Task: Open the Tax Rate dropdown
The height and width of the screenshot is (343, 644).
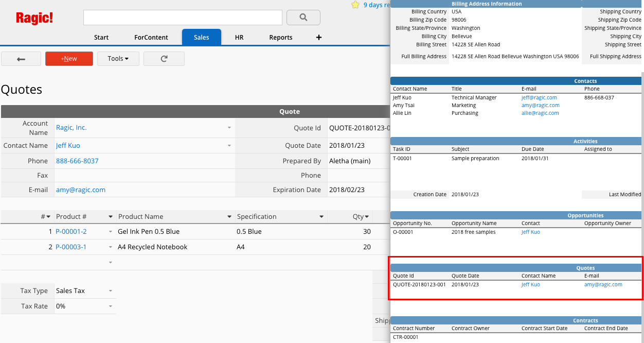Action: (x=111, y=306)
